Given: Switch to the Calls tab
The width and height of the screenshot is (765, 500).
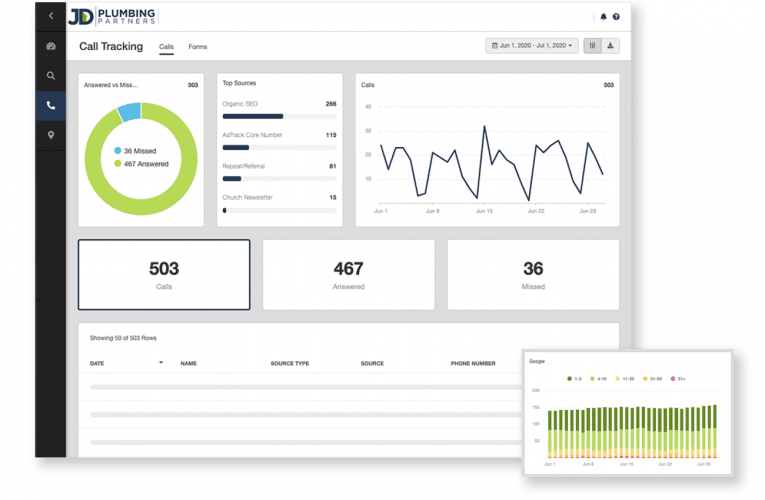Looking at the screenshot, I should pos(166,47).
